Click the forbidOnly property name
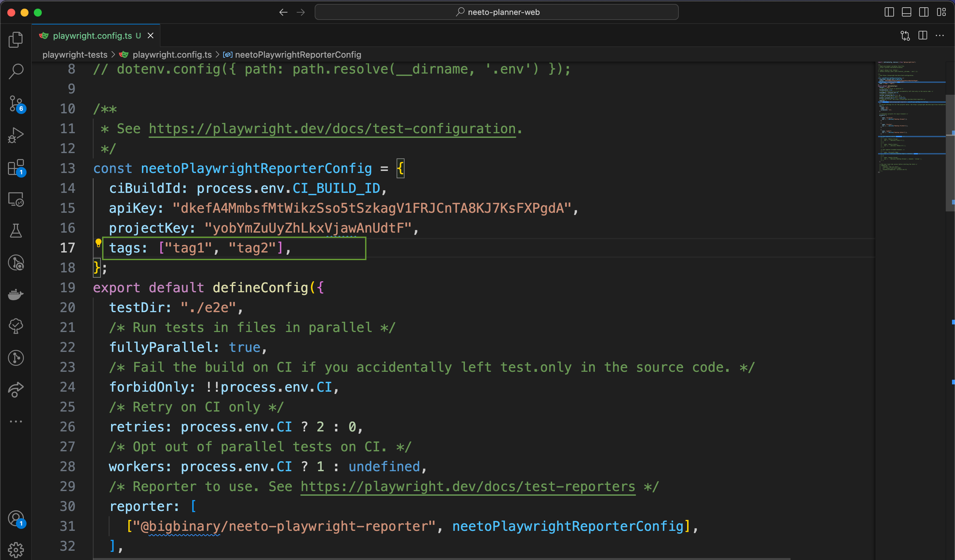 click(x=149, y=387)
